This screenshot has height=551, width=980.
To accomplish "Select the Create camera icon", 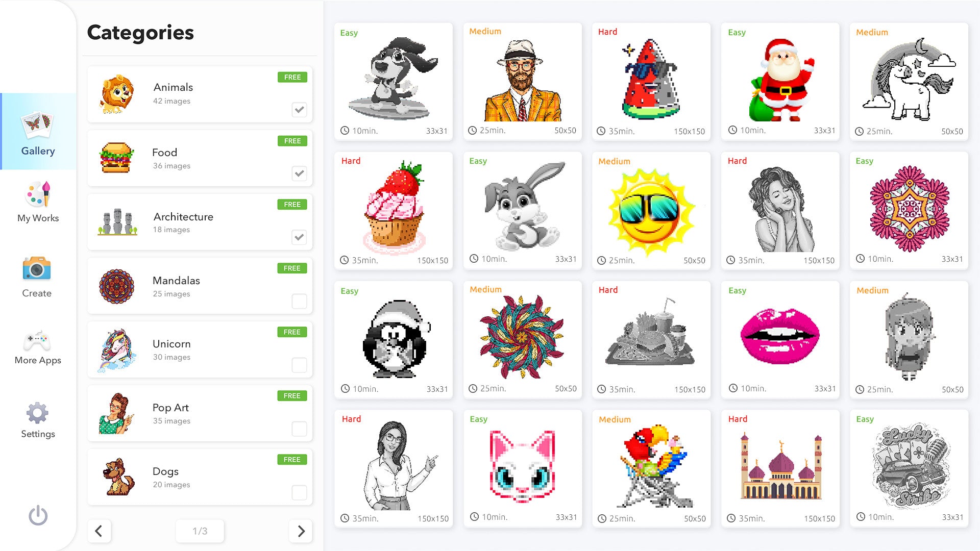I will pos(37,268).
